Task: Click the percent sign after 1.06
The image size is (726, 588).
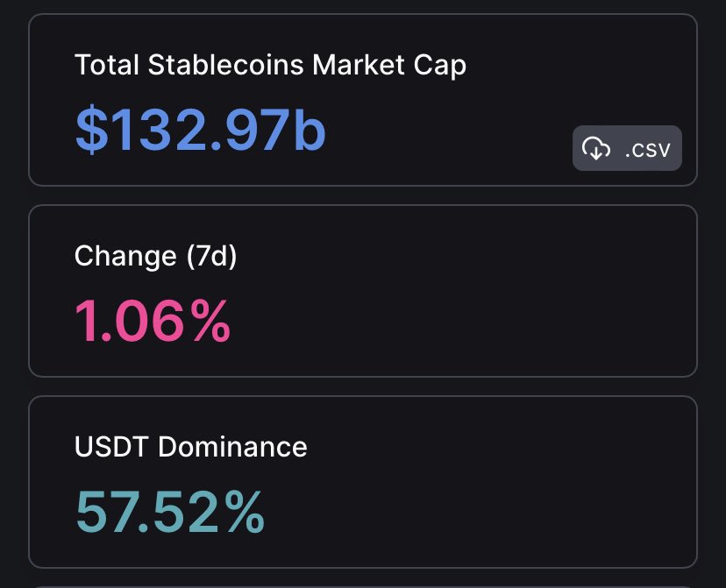Action: [211, 321]
